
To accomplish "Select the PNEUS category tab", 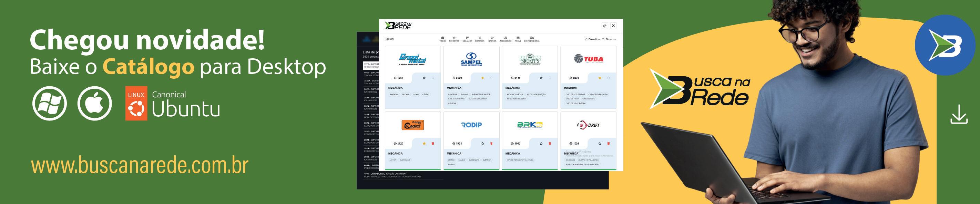I will point(518,39).
